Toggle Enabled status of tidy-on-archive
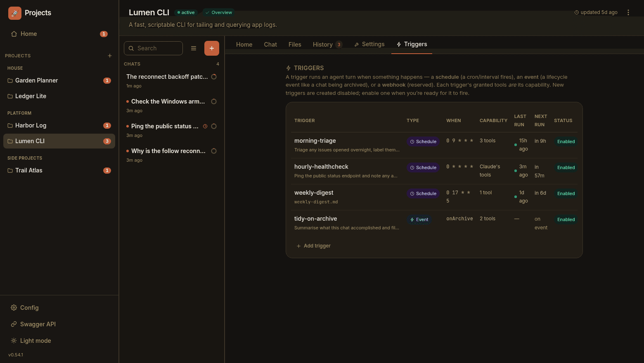This screenshot has width=644, height=363. pos(566,219)
